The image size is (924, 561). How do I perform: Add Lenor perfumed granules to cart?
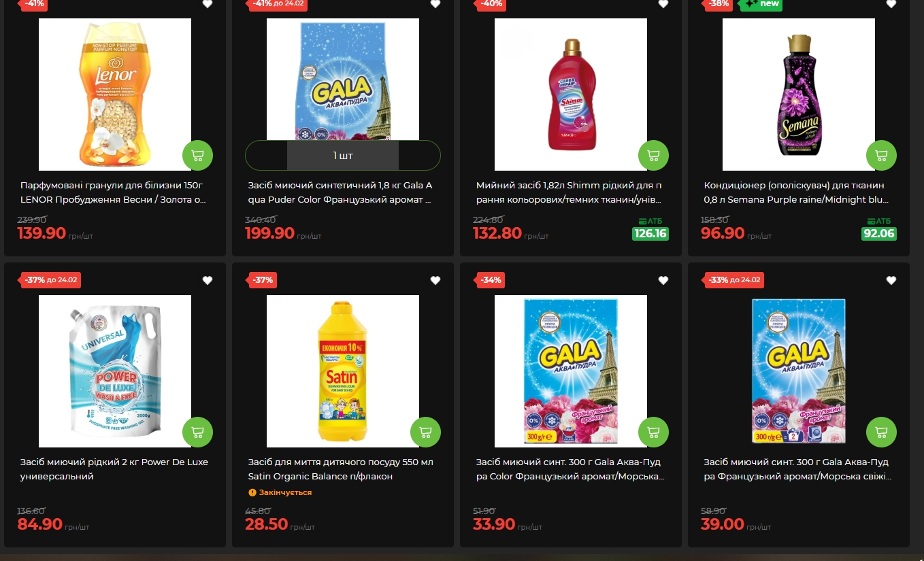click(197, 155)
